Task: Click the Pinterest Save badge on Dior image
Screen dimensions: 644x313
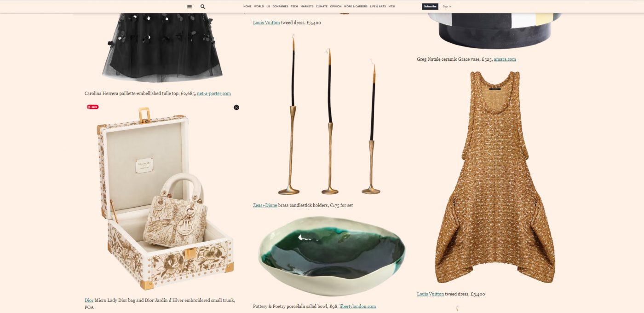Action: [92, 107]
